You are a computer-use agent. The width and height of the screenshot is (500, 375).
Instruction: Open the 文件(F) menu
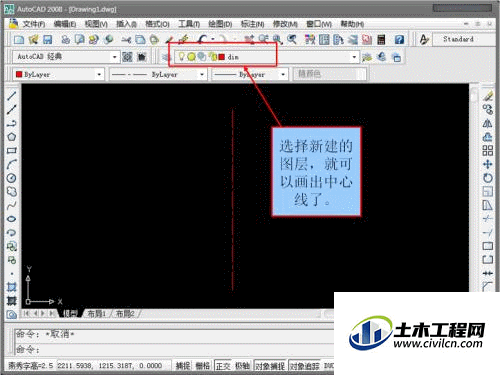(x=34, y=24)
